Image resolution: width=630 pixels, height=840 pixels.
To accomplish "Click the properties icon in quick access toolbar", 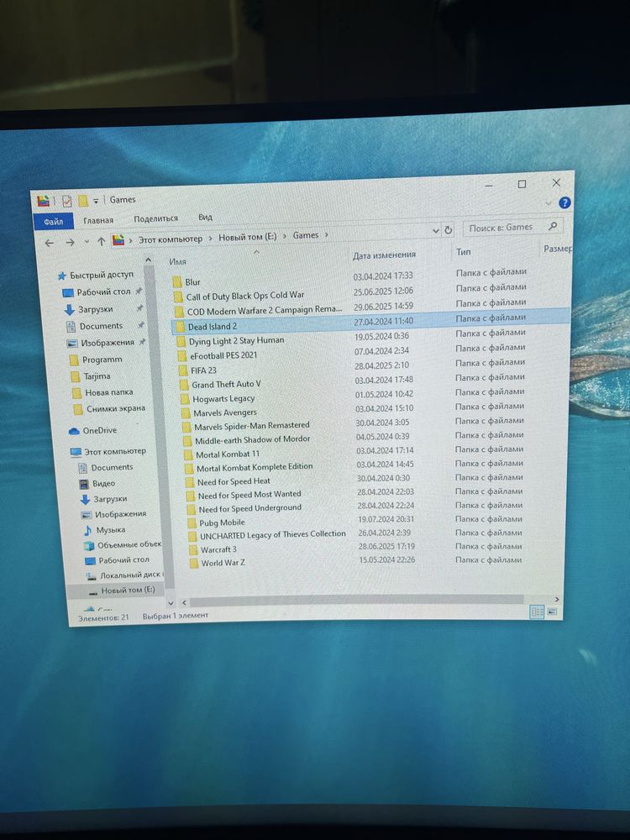I will (66, 201).
